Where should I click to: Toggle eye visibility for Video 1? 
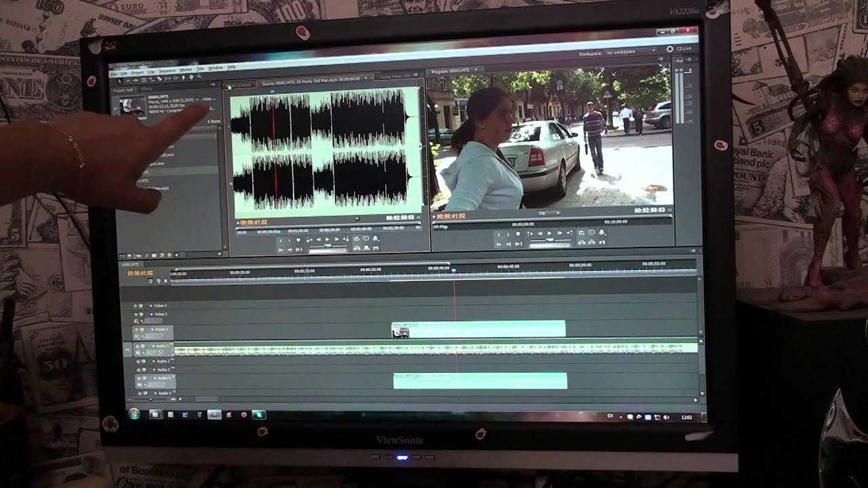point(136,329)
